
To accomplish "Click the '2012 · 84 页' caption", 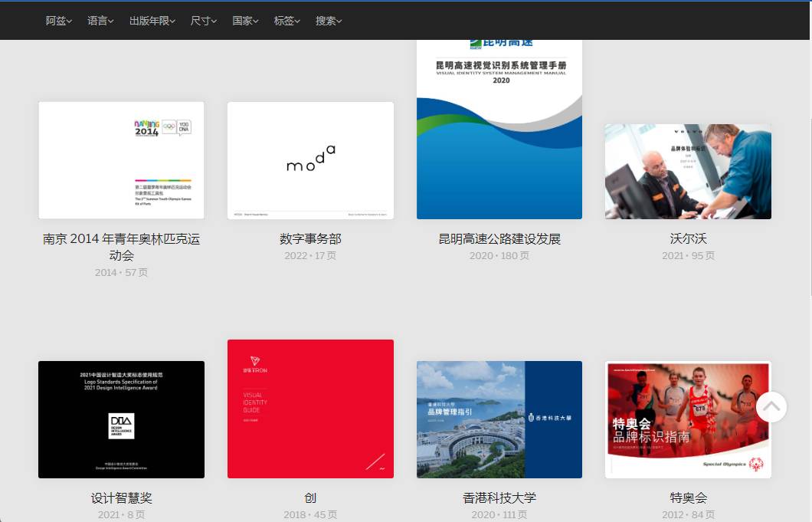I will click(x=688, y=515).
